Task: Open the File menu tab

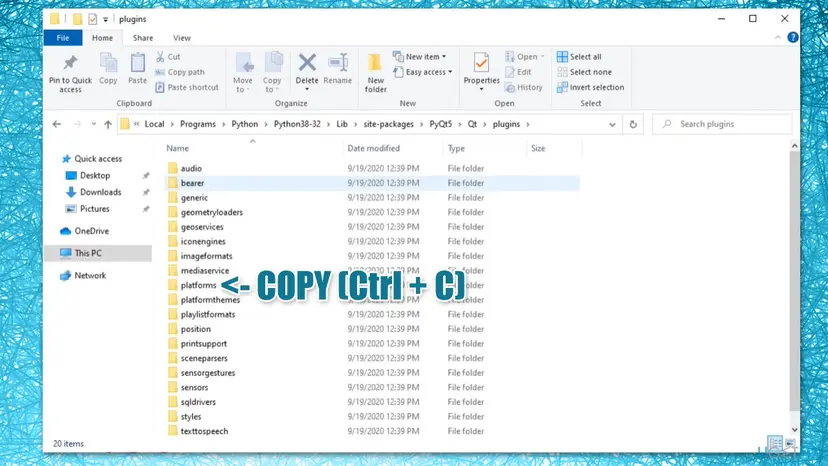Action: click(63, 38)
